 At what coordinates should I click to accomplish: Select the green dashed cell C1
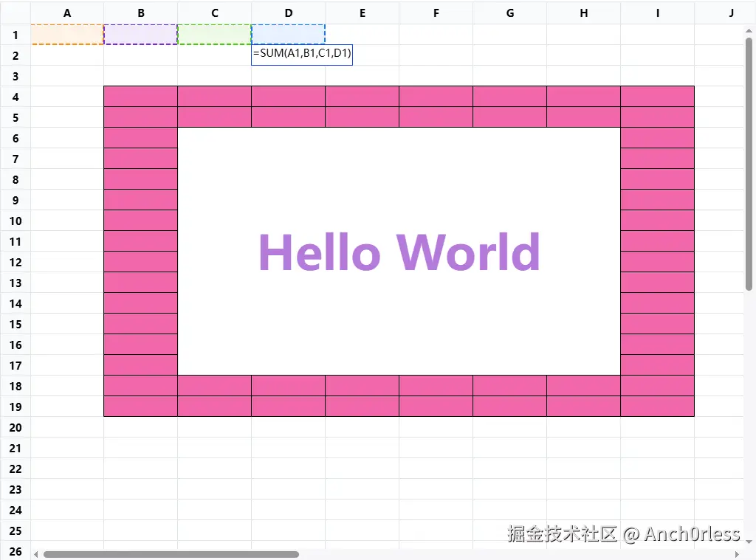215,35
